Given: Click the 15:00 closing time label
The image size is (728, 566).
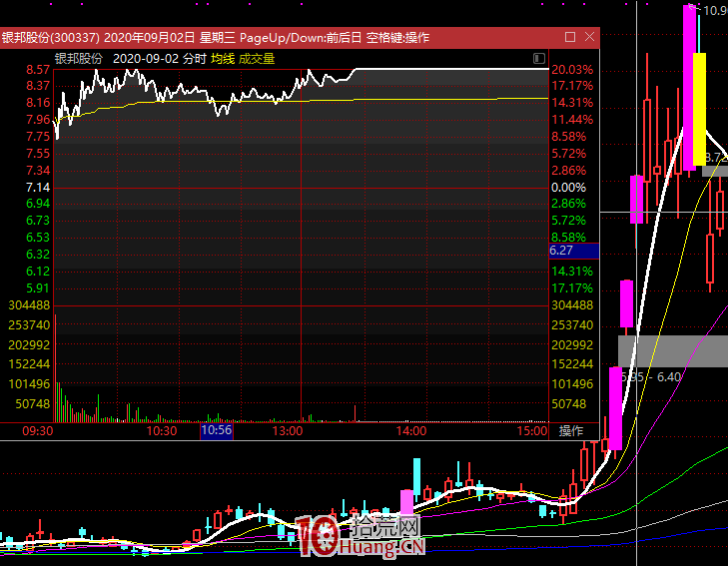Looking at the screenshot, I should (532, 431).
